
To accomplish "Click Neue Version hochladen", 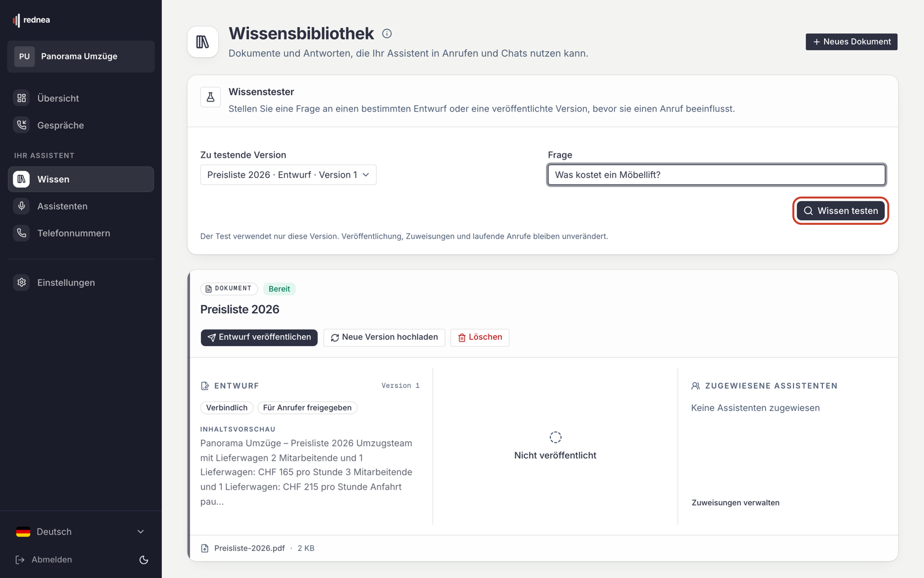I will coord(384,338).
